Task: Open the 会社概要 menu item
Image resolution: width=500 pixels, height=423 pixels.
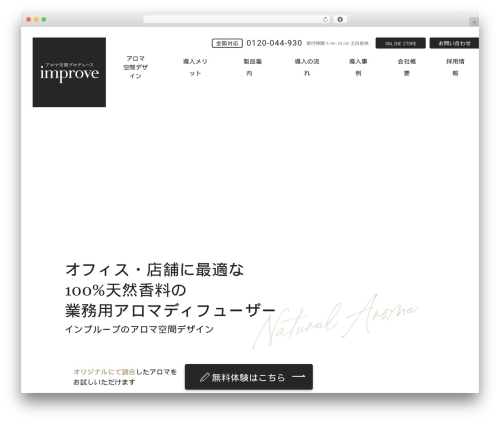Action: (x=407, y=67)
